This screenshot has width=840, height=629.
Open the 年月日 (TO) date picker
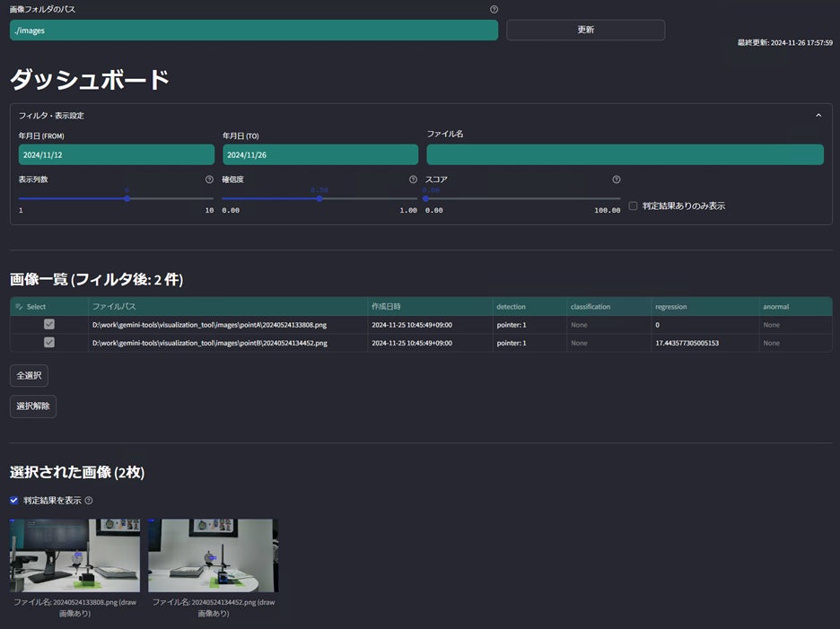(x=320, y=155)
